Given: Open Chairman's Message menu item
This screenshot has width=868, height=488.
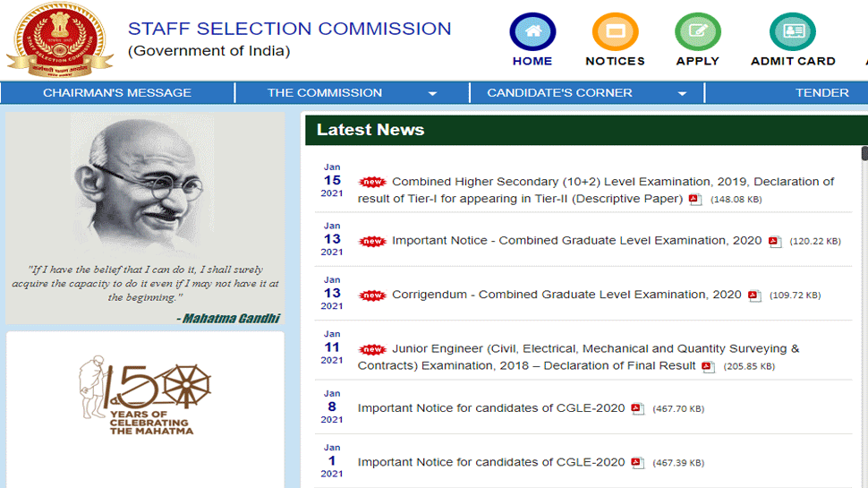Looking at the screenshot, I should click(117, 92).
